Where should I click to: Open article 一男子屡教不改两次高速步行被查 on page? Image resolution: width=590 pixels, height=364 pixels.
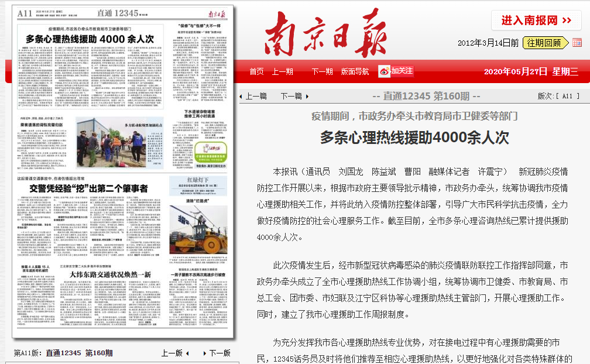coord(198,275)
